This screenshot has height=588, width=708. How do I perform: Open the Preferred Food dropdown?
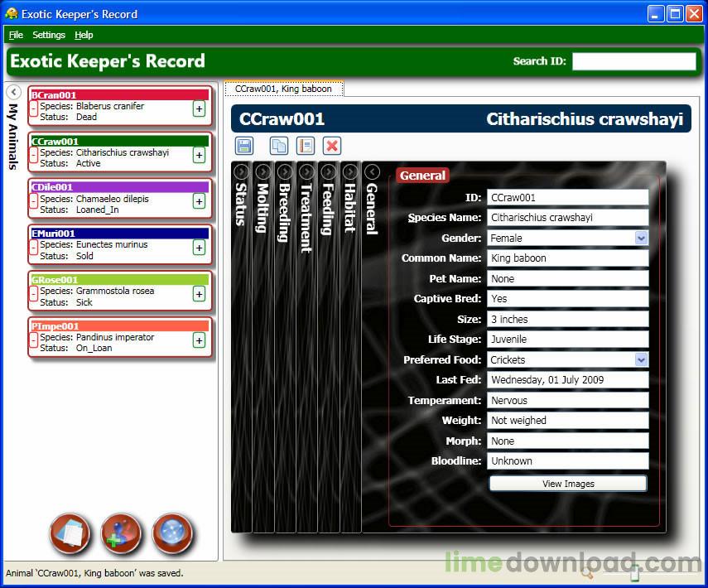point(640,359)
